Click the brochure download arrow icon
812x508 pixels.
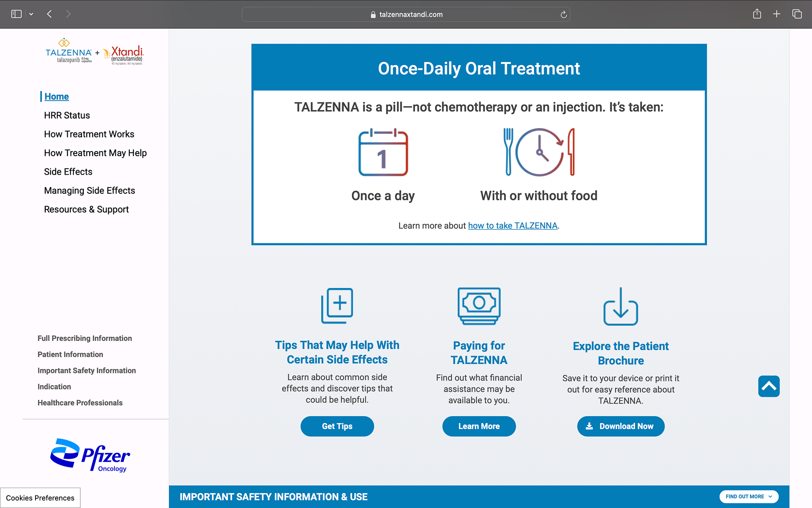point(620,307)
